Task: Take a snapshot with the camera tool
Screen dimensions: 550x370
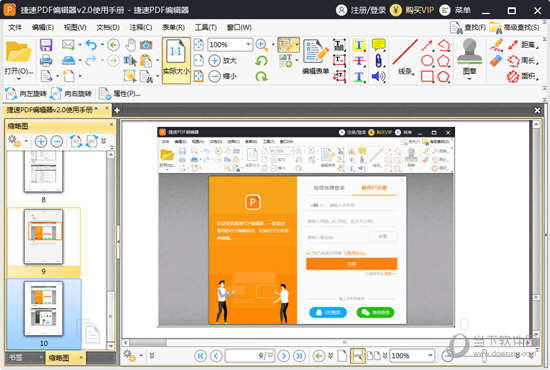Action: (x=146, y=45)
